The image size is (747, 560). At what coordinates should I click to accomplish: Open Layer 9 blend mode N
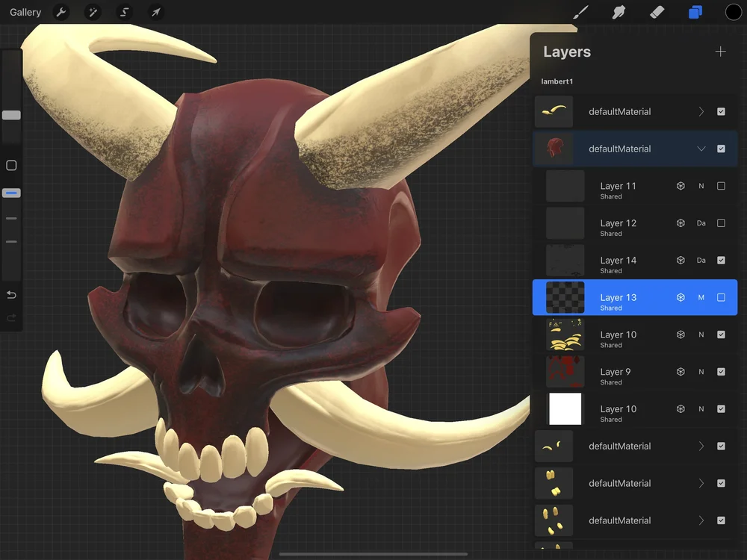click(701, 371)
